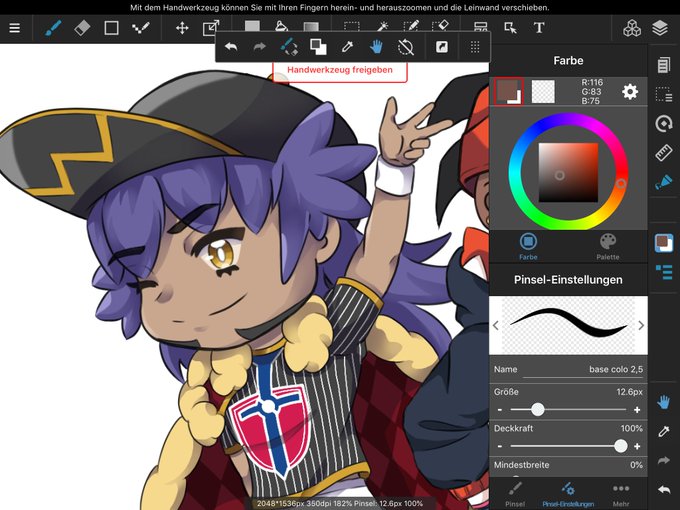The width and height of the screenshot is (680, 510).
Task: Select eyedropper in right sidebar
Action: (664, 431)
